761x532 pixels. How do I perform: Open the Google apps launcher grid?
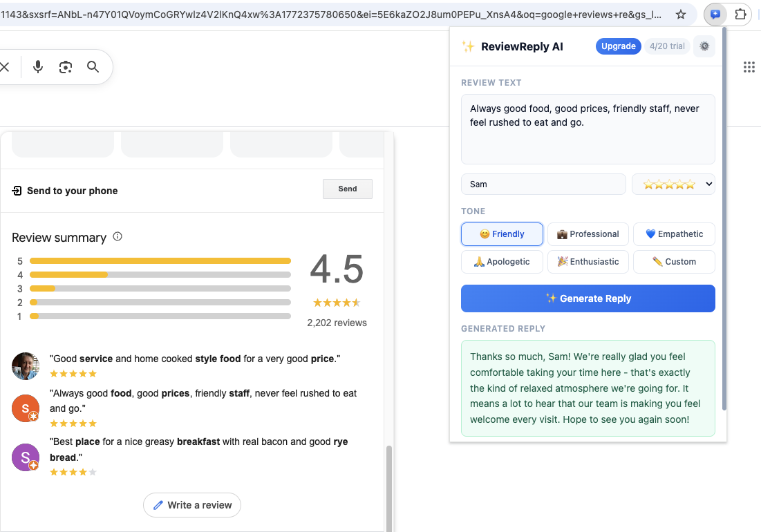click(749, 67)
